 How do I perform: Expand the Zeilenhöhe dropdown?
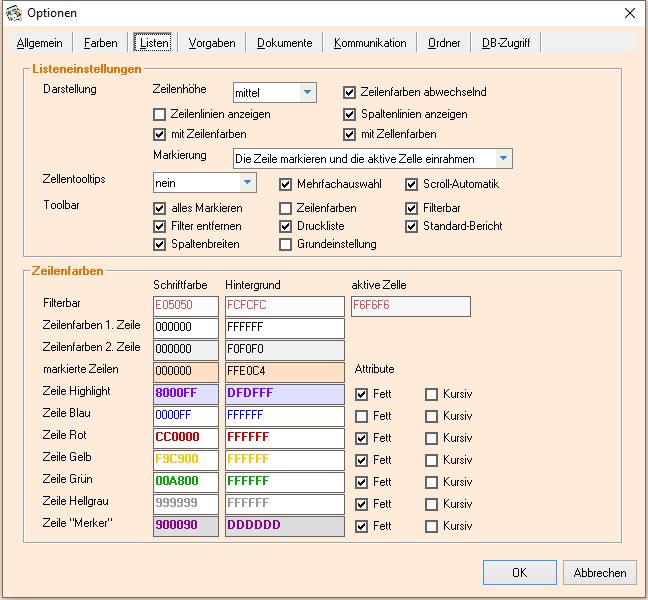[x=307, y=93]
